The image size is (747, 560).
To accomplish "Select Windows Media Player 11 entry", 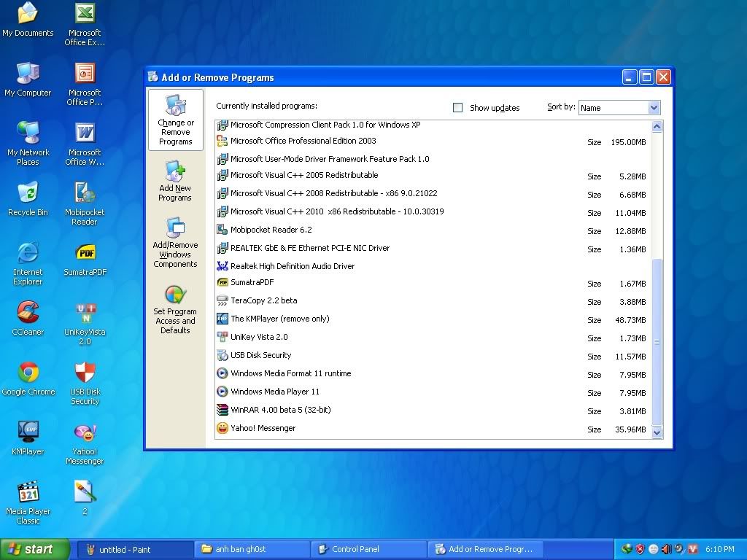I will [x=433, y=392].
